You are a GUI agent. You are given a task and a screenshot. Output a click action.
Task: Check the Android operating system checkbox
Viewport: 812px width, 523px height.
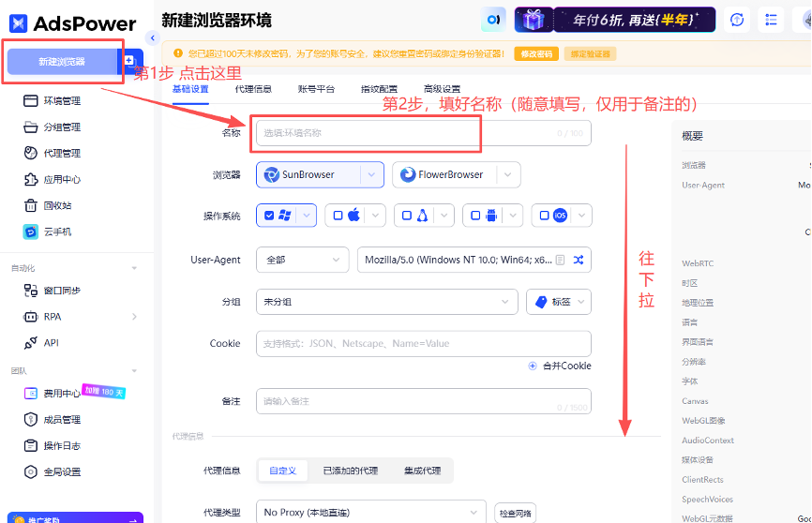[x=476, y=216]
